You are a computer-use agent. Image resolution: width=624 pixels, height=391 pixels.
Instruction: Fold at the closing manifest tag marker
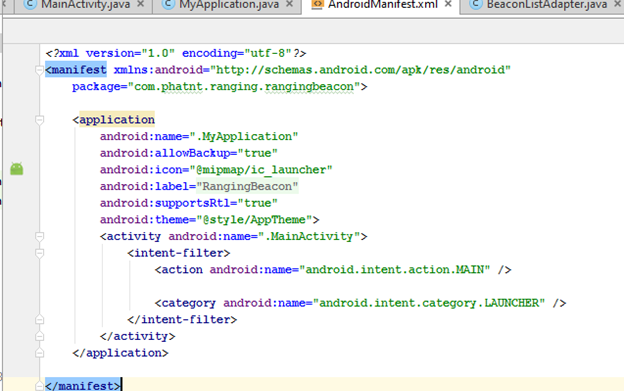point(39,386)
